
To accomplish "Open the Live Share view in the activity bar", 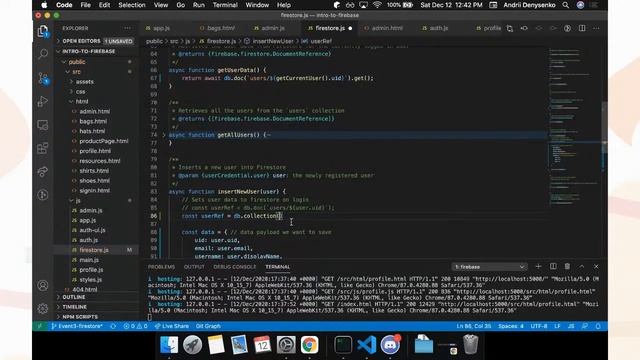I will click(x=43, y=171).
